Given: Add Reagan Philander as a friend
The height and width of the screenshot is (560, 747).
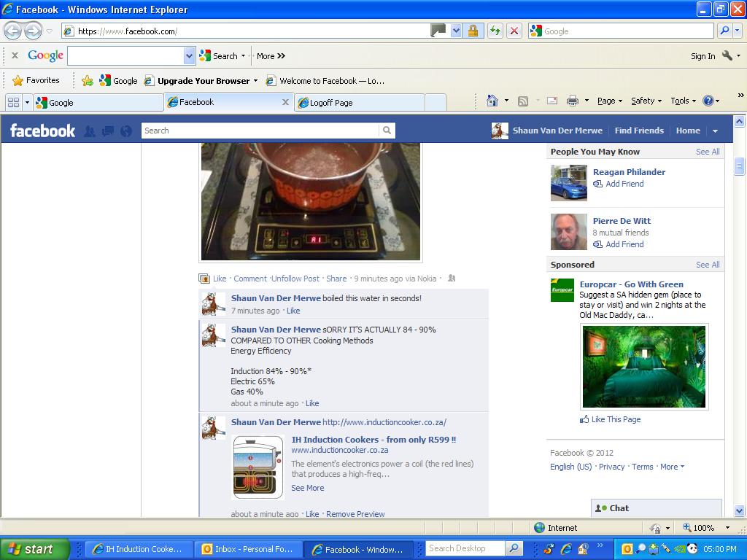Looking at the screenshot, I should coord(624,184).
